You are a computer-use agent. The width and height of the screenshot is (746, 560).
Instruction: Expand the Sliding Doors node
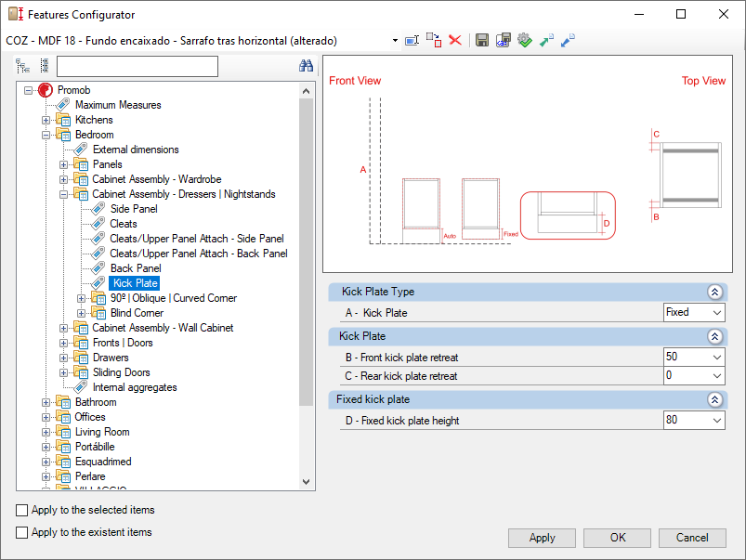[63, 372]
